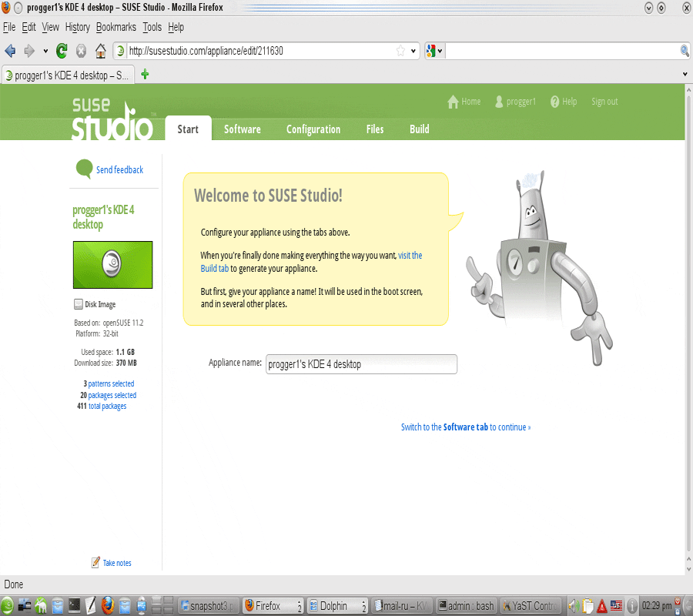Click the Send feedback link text
This screenshot has width=693, height=616.
click(x=120, y=169)
